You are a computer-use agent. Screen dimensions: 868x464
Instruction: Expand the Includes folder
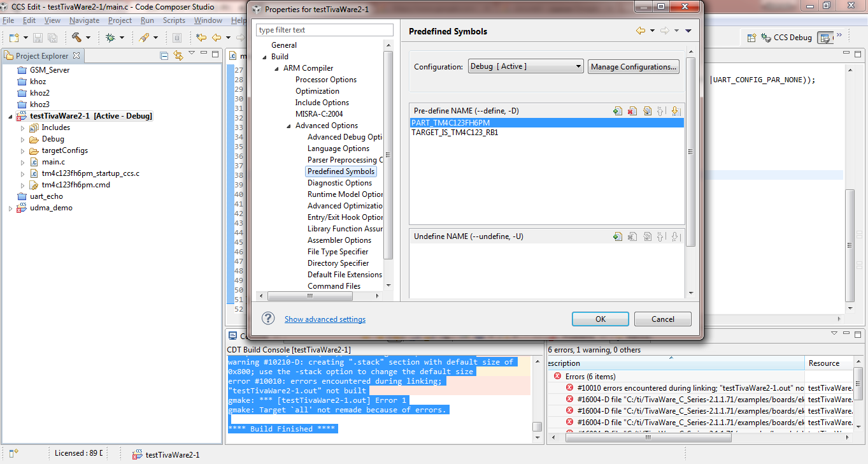point(22,127)
